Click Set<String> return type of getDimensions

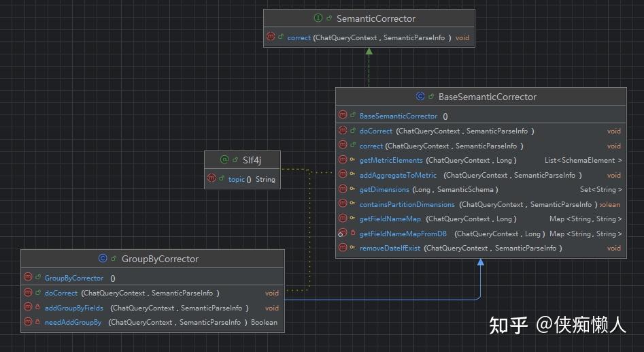point(601,189)
